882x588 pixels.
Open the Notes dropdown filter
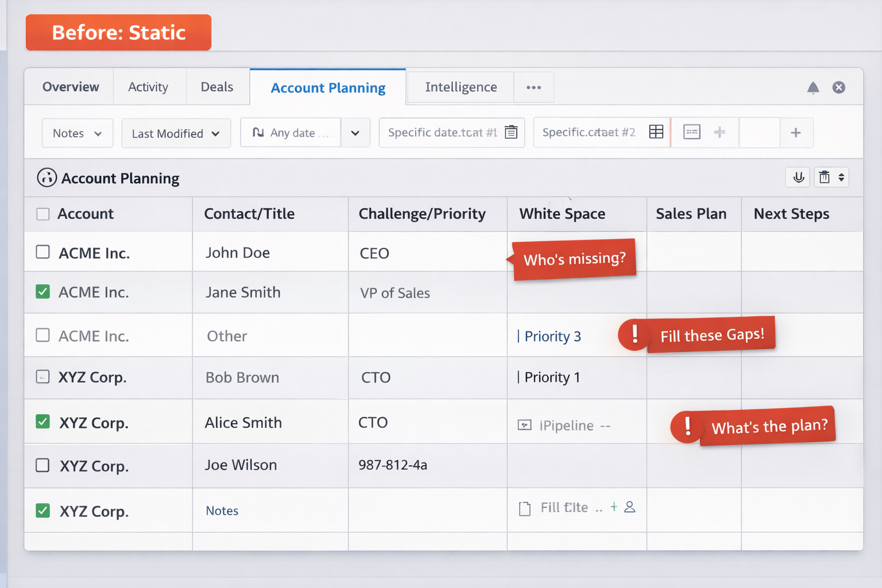point(77,133)
